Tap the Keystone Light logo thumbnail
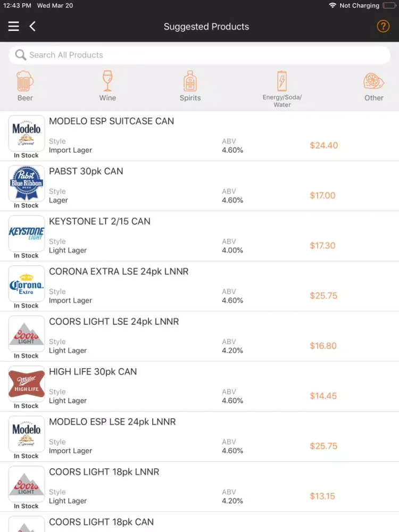 [27, 234]
